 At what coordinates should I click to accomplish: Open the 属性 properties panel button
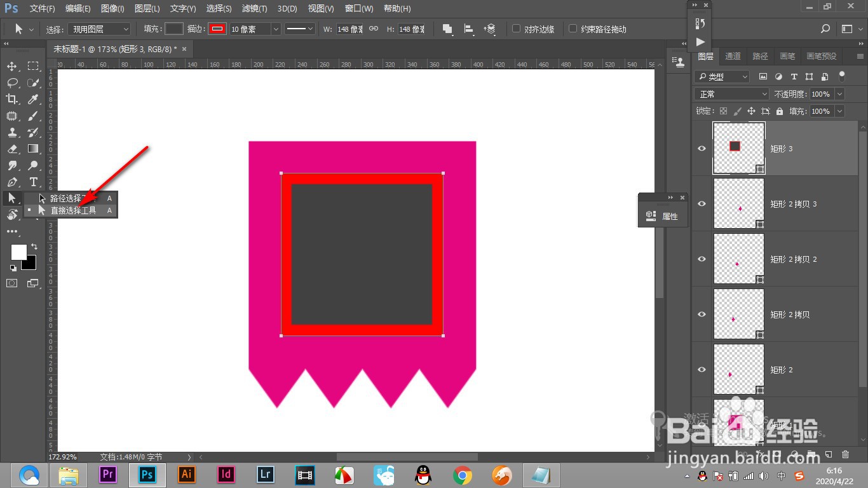tap(662, 216)
